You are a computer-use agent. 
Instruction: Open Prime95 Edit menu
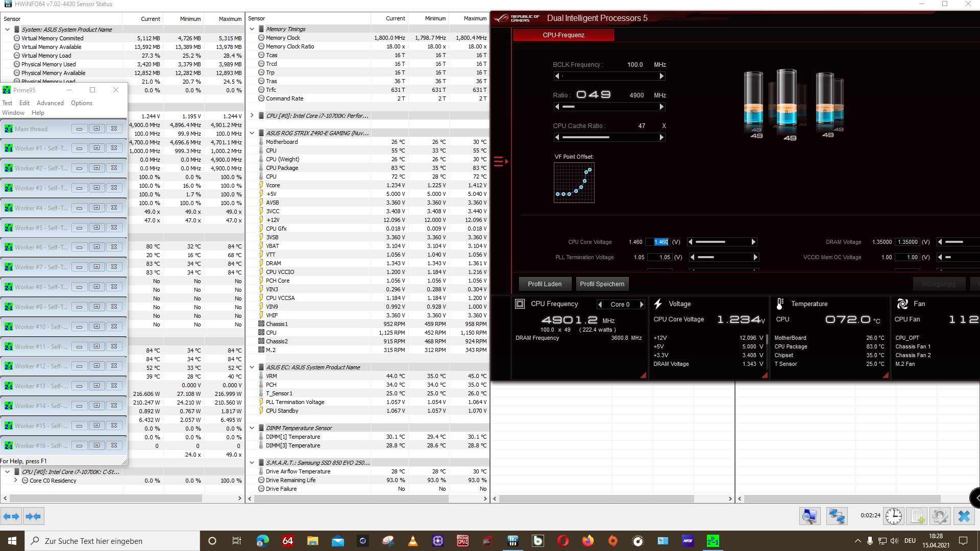(24, 103)
